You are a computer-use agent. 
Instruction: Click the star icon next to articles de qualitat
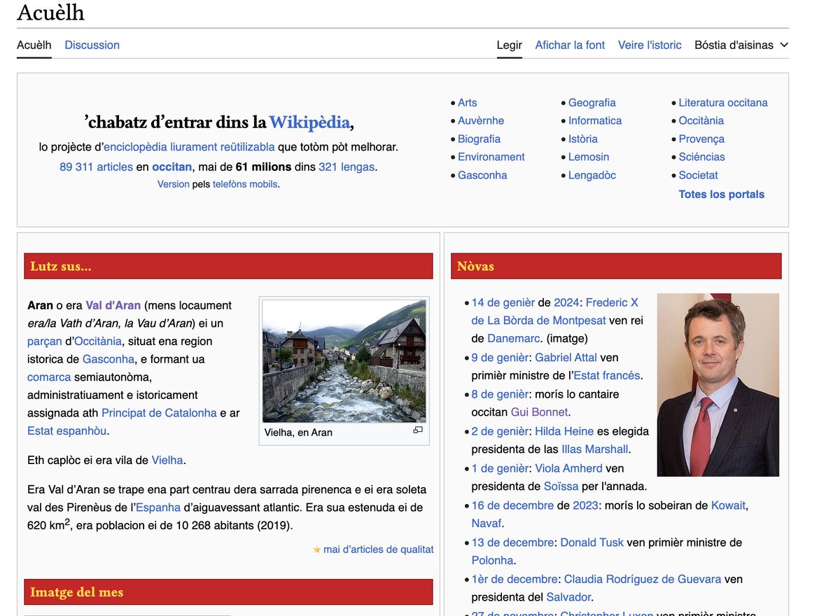316,549
